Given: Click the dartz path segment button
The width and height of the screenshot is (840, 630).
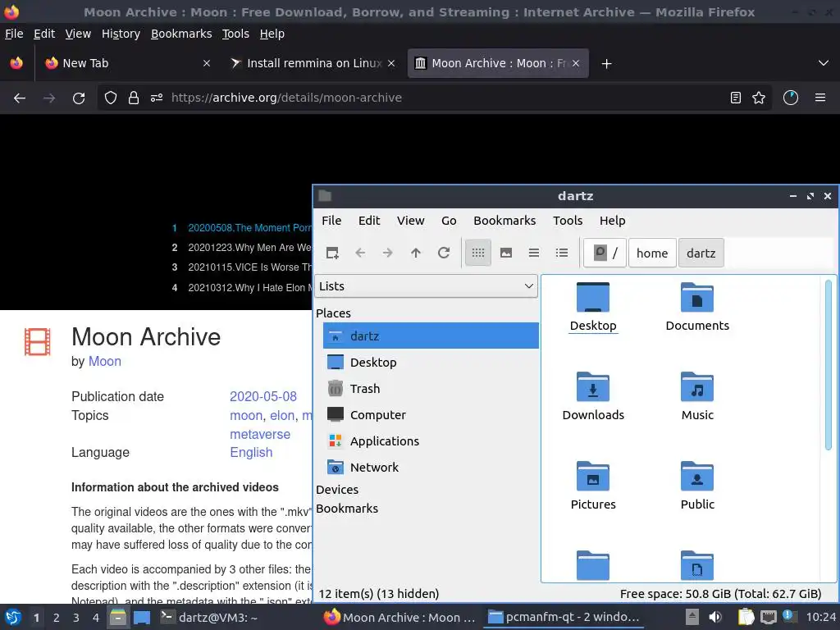Looking at the screenshot, I should 701,253.
